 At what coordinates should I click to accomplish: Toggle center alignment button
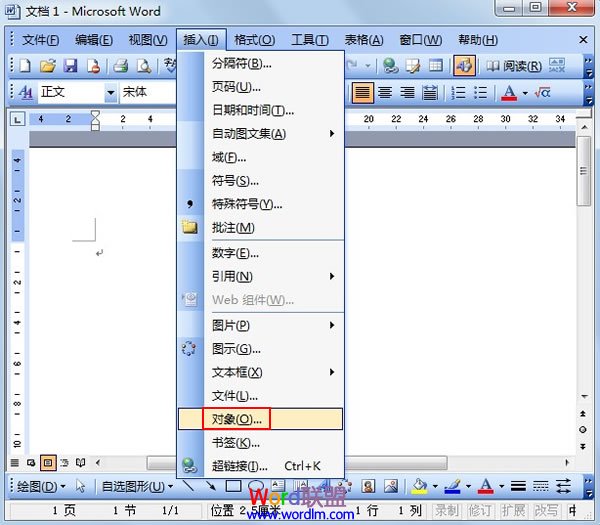click(385, 92)
